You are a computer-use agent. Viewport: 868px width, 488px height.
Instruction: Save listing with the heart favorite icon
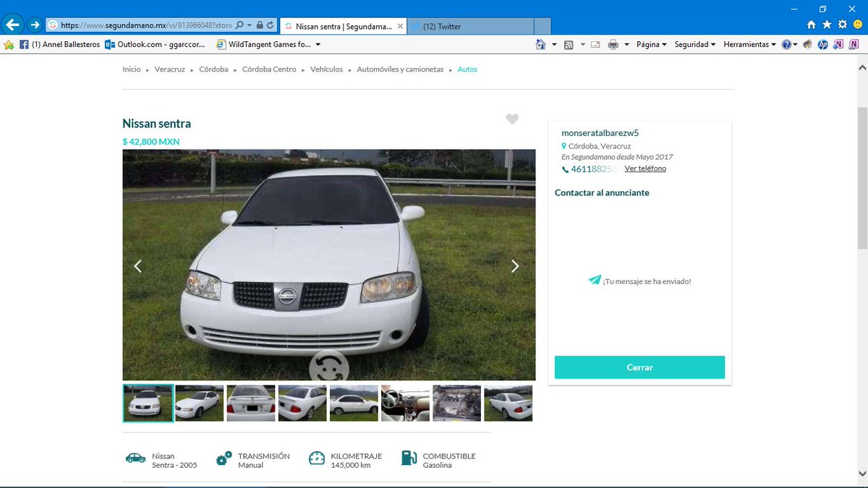click(x=512, y=119)
